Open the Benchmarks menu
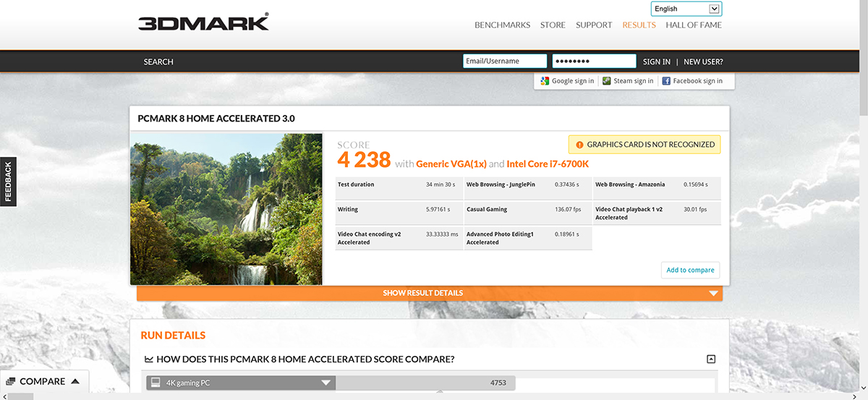 tap(502, 25)
